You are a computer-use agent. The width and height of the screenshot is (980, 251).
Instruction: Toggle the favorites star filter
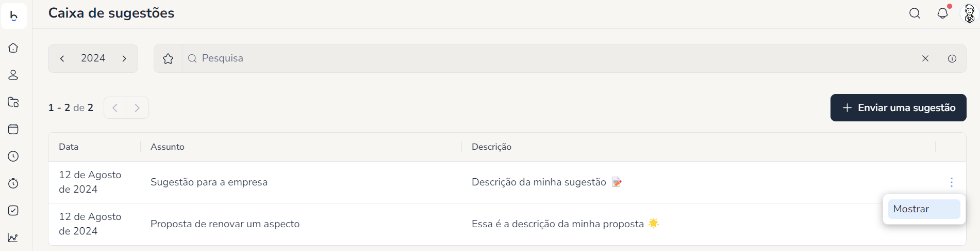[x=168, y=59]
